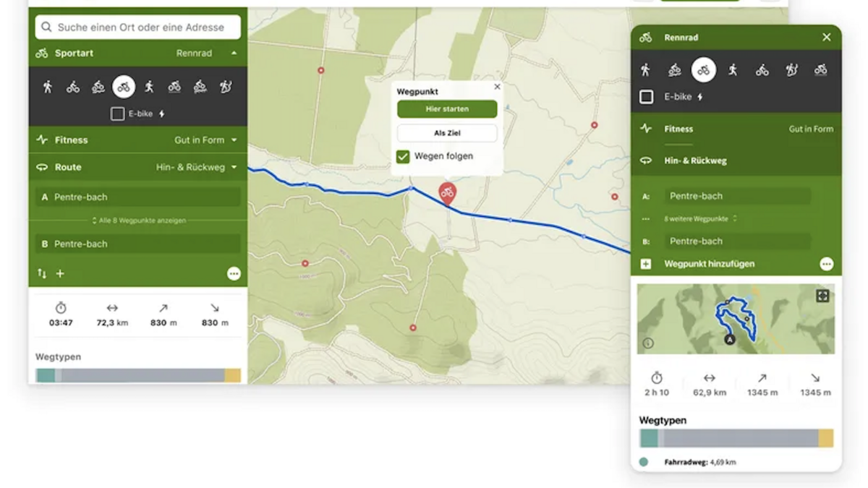Click Hier starten in the Wegpunkt popup
868x488 pixels.
click(447, 109)
